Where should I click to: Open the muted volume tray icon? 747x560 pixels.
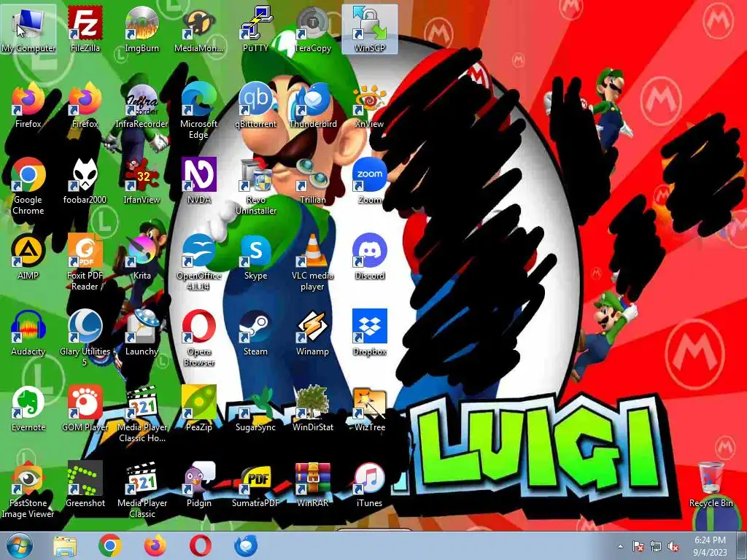pos(673,546)
